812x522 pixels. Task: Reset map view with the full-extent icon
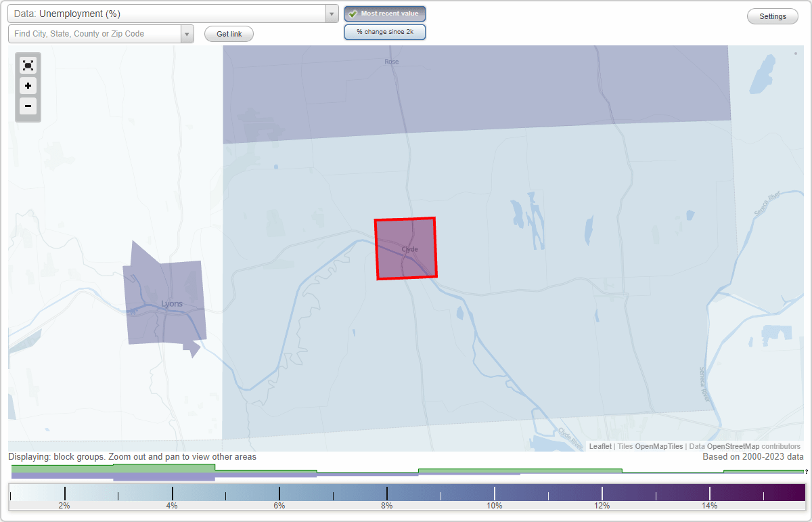coord(28,65)
